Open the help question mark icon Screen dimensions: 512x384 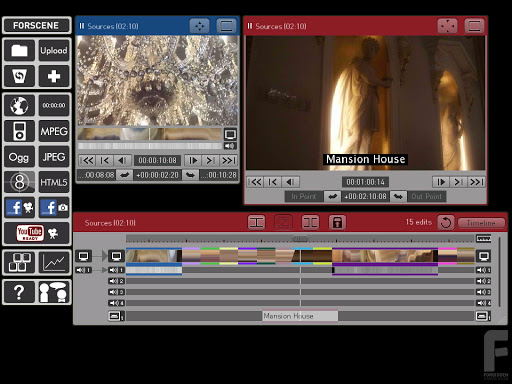(19, 292)
